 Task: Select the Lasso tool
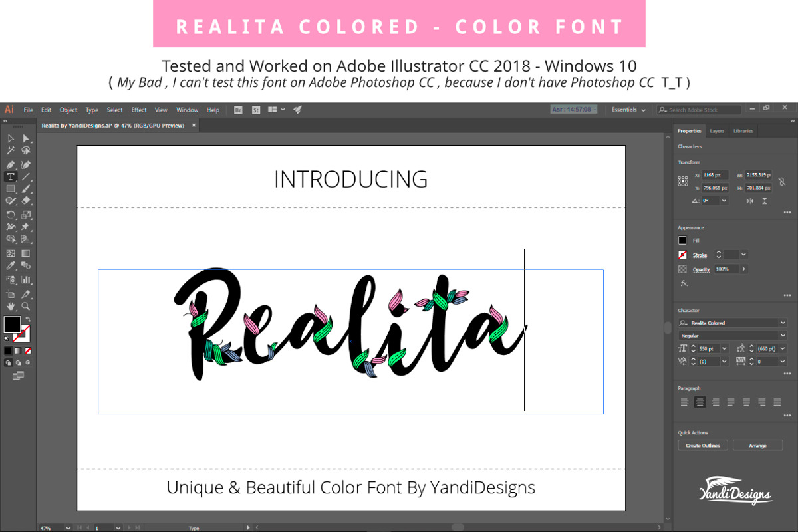click(x=26, y=150)
